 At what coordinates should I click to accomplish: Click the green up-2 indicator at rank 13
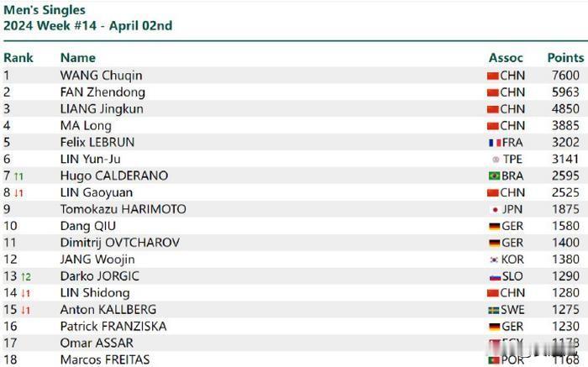tap(26, 276)
